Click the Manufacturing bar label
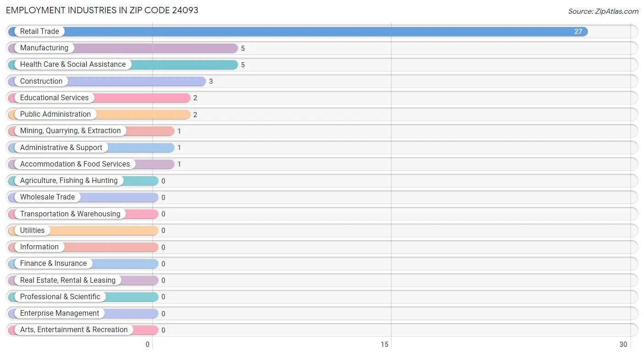 (x=44, y=48)
